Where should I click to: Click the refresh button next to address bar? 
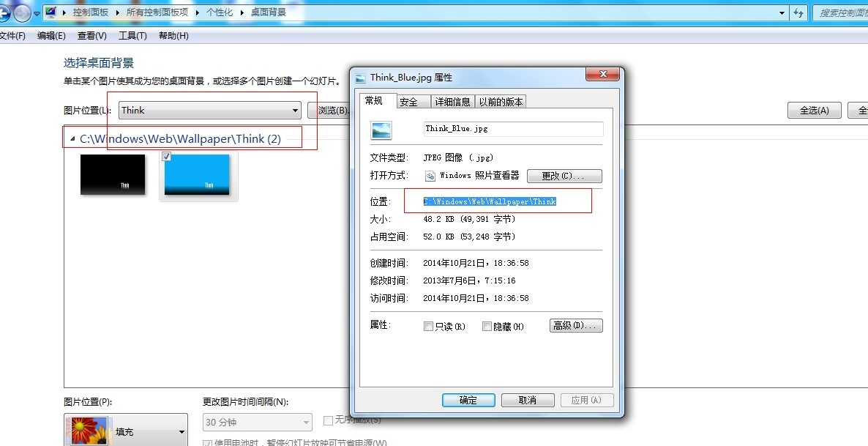tap(798, 12)
